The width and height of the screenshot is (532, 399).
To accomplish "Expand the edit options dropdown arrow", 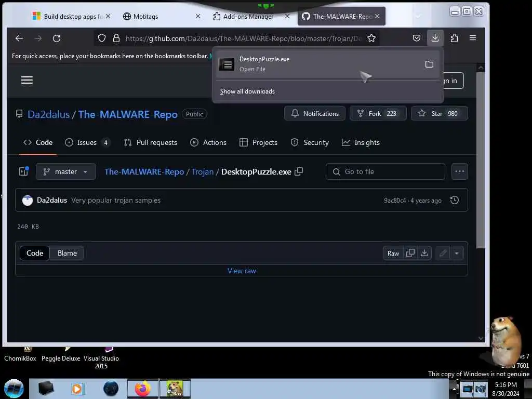I will (457, 253).
